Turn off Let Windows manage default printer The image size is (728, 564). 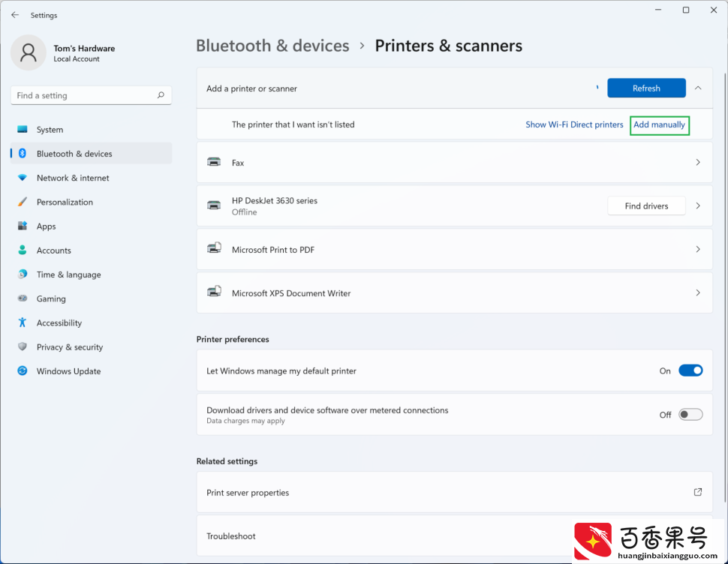691,370
